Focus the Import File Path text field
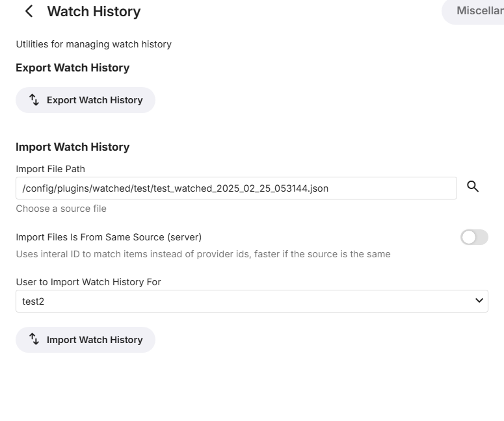504x421 pixels. 236,188
